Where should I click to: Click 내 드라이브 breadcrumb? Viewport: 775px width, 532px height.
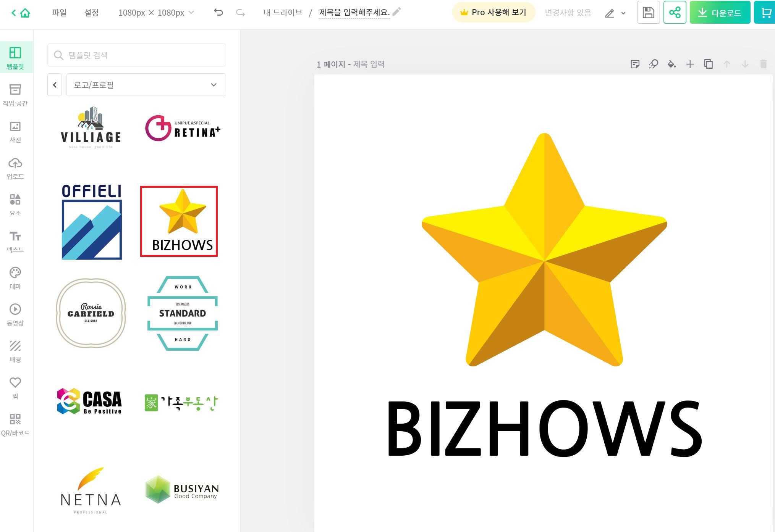(283, 13)
